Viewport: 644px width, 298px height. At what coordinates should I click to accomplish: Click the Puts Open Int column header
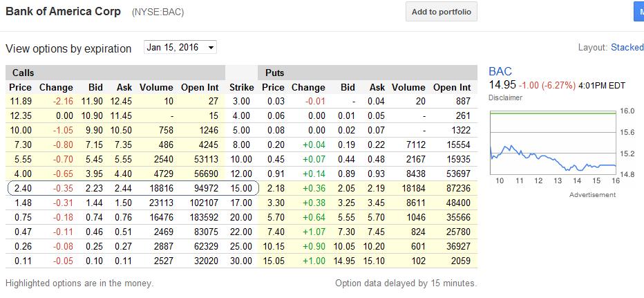pyautogui.click(x=452, y=87)
